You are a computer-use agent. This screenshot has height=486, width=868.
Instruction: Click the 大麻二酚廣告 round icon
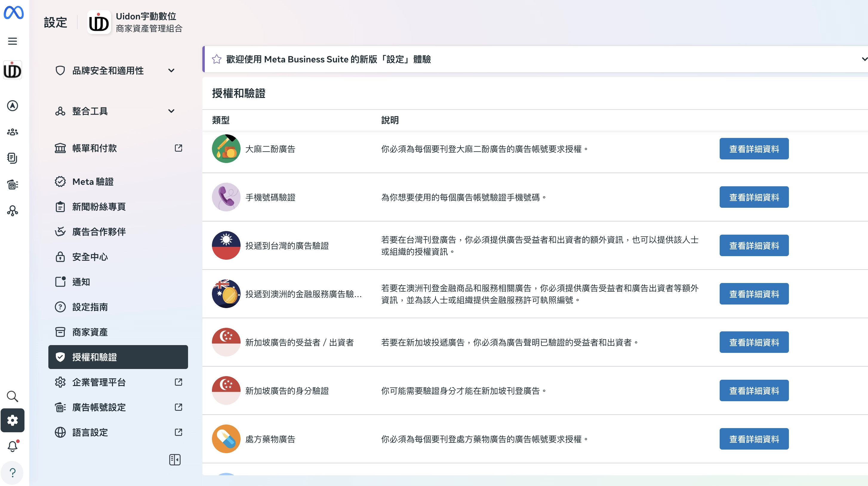[226, 149]
